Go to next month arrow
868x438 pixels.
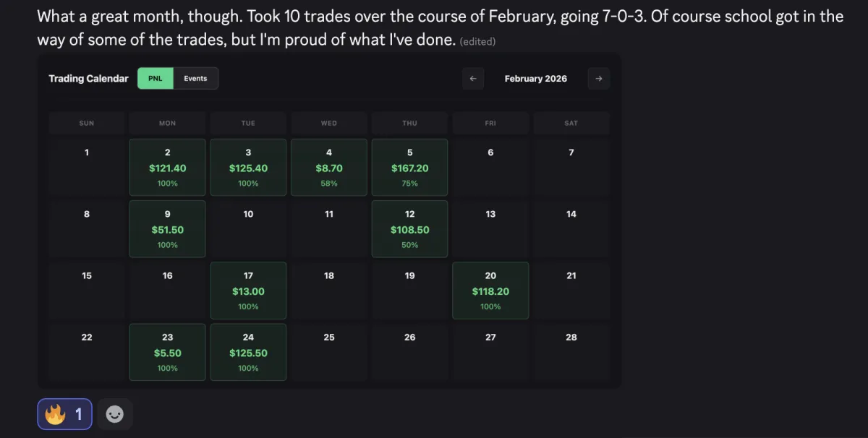pos(598,79)
